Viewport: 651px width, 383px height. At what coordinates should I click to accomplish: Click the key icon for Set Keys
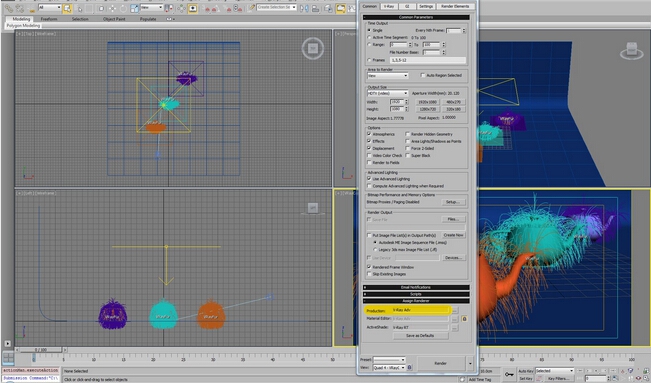point(509,374)
